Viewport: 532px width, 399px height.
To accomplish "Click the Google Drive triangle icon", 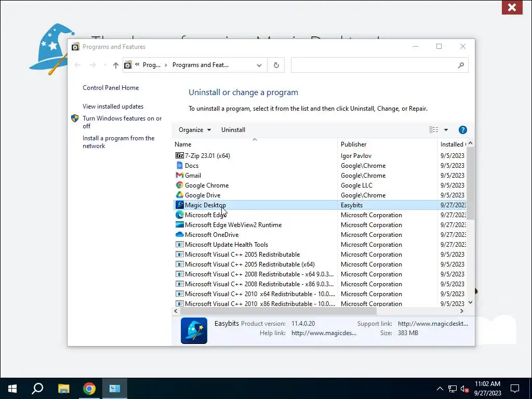I will tap(179, 195).
